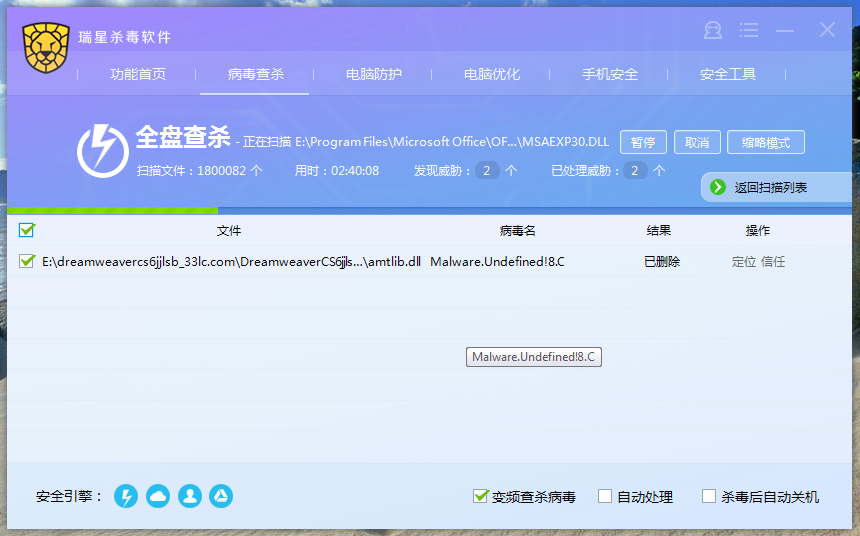Viewport: 860px width, 536px height.
Task: Enable the 自动处理 checkbox
Action: (x=605, y=496)
